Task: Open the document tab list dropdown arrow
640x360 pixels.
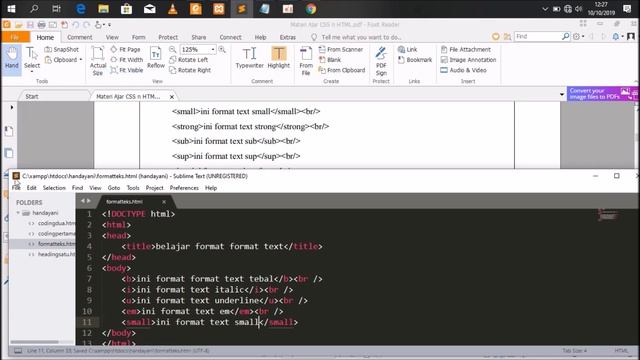Action: pos(562,94)
